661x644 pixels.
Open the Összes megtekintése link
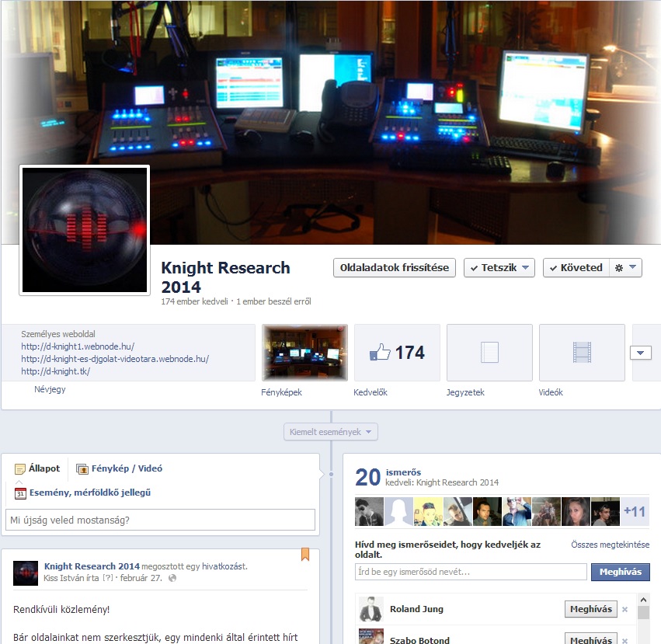pos(610,545)
